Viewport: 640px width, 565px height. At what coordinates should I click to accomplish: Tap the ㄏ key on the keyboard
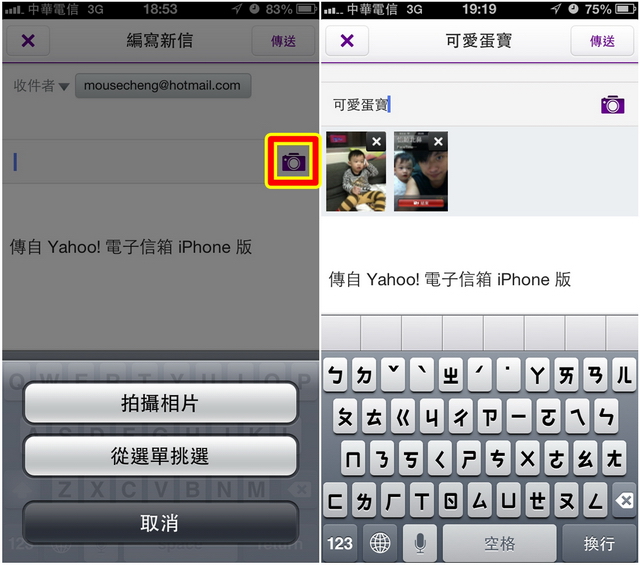(x=393, y=500)
